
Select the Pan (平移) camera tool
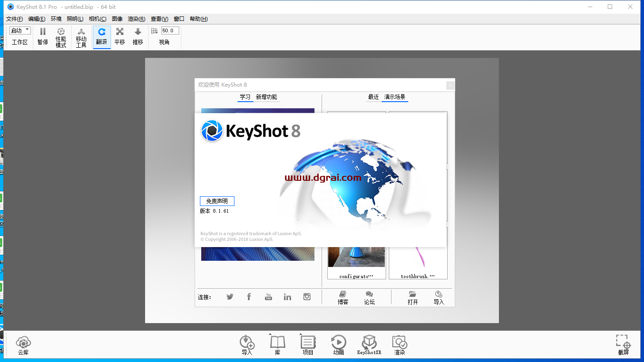(119, 37)
